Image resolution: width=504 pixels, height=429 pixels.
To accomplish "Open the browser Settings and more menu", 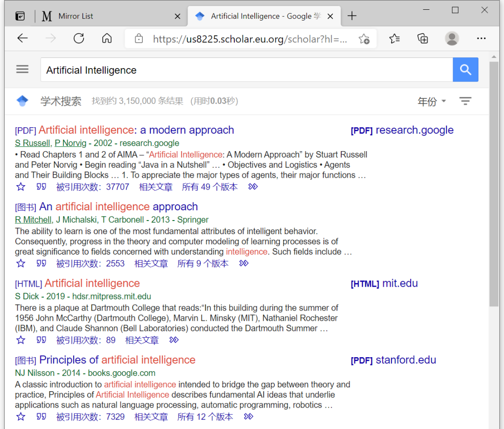I will [x=481, y=39].
